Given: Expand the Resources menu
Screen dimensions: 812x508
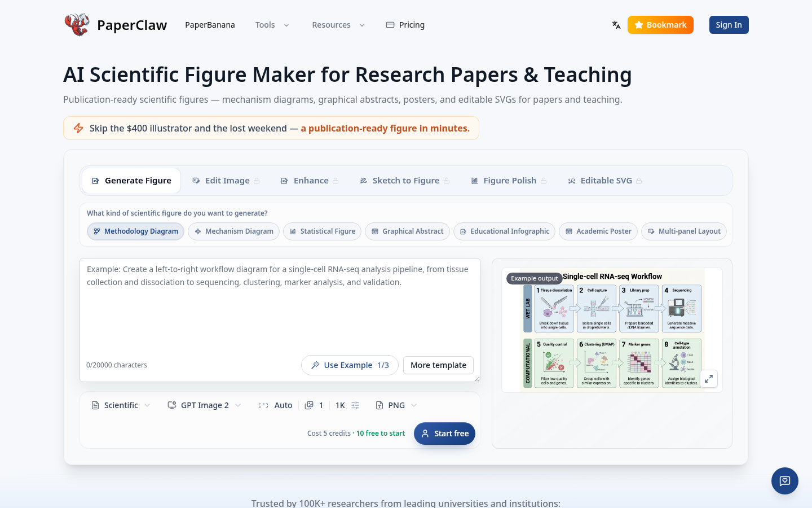Looking at the screenshot, I should pos(338,25).
